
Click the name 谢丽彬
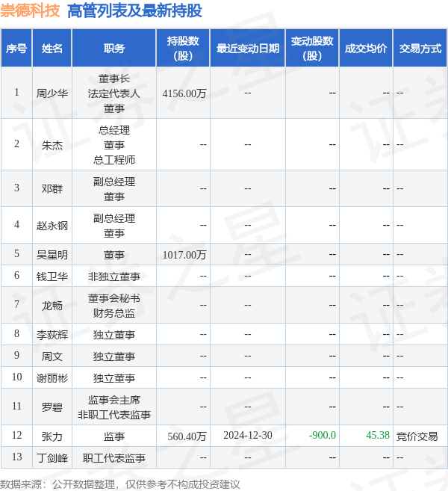pyautogui.click(x=52, y=378)
